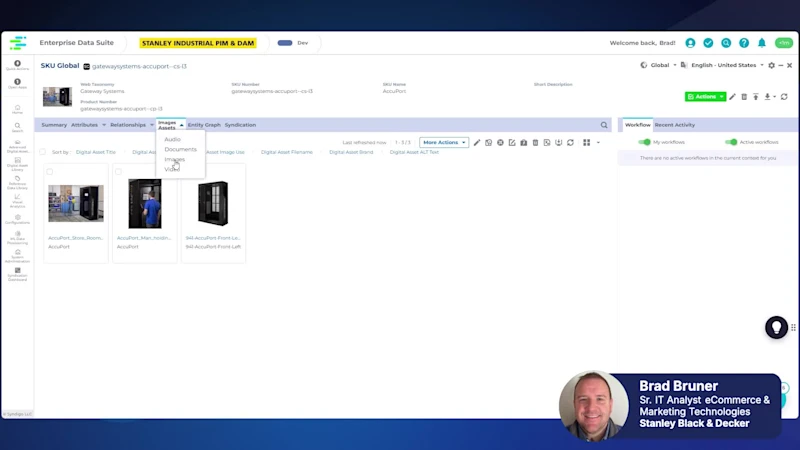This screenshot has width=800, height=450.
Task: Switch to the Recent Activity tab
Action: point(674,125)
